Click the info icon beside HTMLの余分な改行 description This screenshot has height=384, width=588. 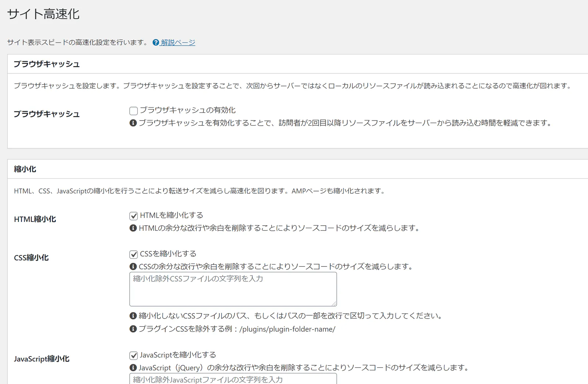coord(133,228)
